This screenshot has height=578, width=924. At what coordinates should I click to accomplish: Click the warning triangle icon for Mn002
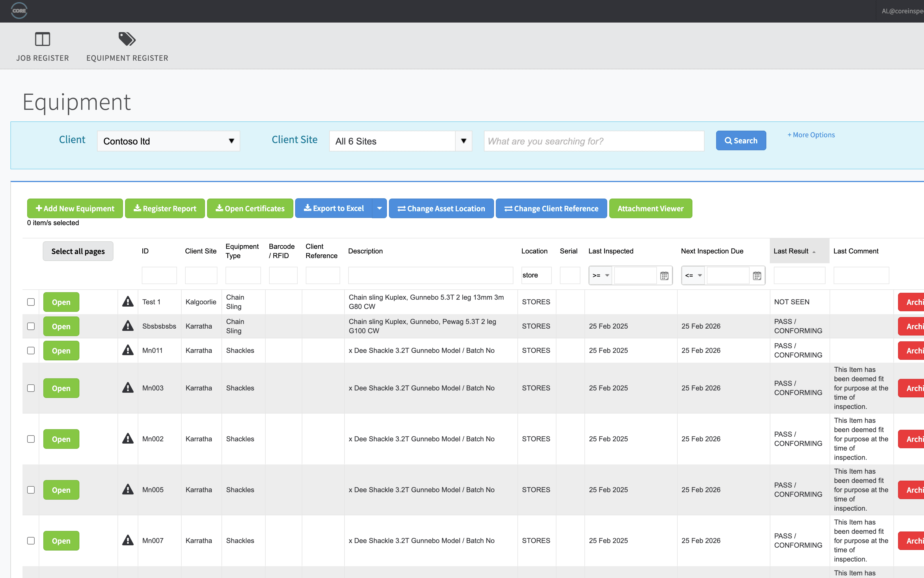(128, 438)
